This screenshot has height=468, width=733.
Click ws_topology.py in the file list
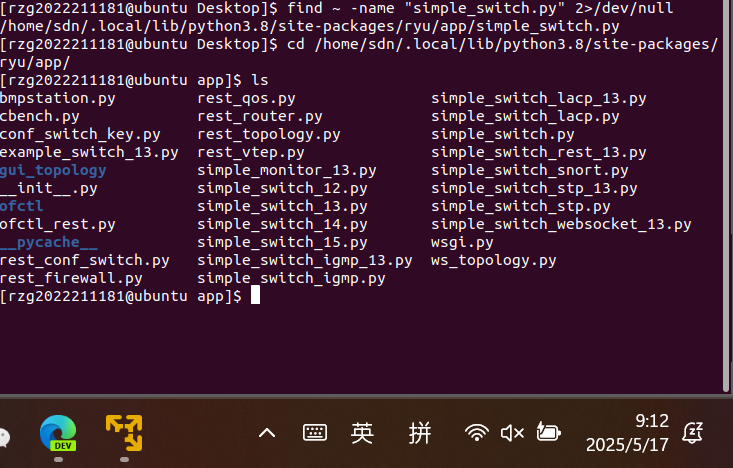(x=493, y=260)
